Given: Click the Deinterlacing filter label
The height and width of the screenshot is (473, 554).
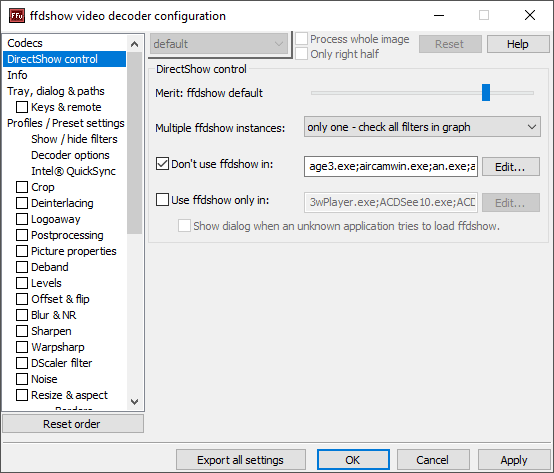Looking at the screenshot, I should 62,203.
